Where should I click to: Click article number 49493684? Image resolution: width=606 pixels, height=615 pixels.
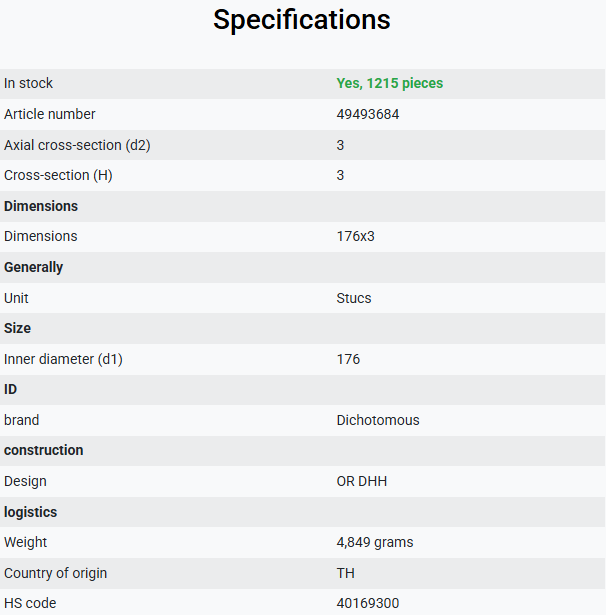368,114
